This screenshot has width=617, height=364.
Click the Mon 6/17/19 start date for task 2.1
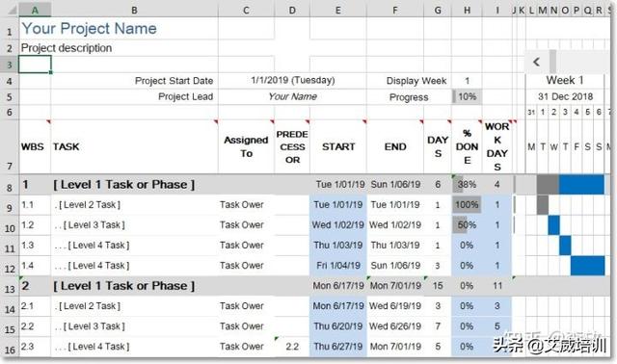tap(338, 306)
